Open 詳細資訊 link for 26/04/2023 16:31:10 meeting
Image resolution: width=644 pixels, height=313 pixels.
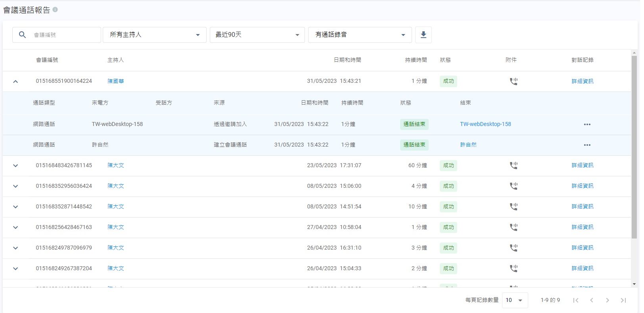(x=582, y=248)
